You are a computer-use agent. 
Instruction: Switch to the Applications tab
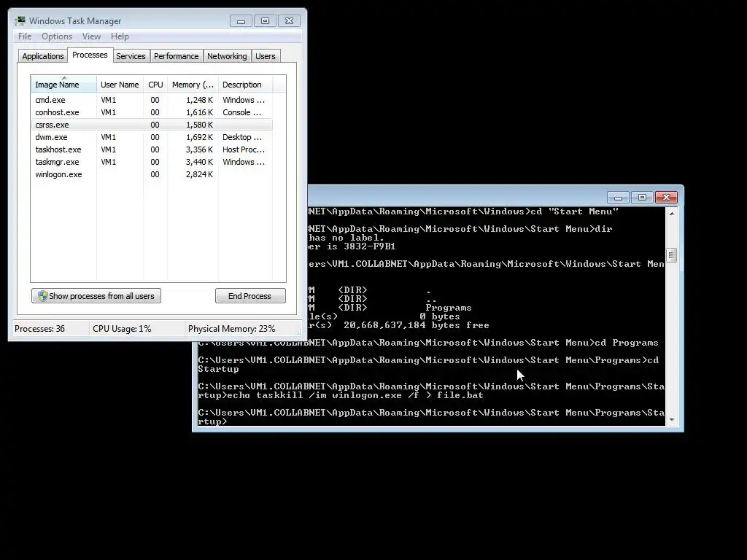coord(43,56)
